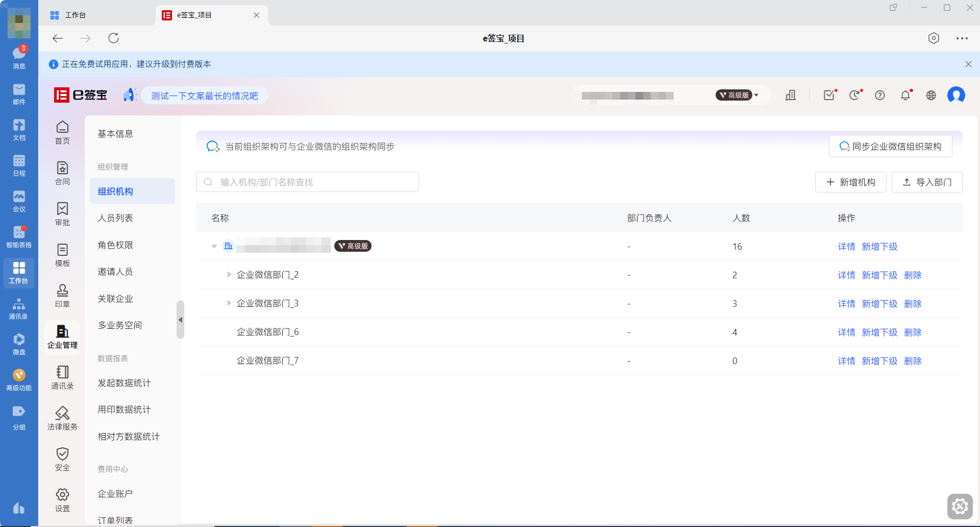Open the Calendar (日程) sidebar icon
Screen dimensions: 980x527
pos(19,165)
